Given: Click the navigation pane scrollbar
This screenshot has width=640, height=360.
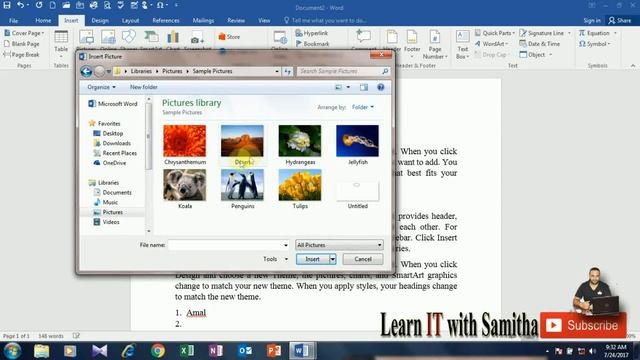Looking at the screenshot, I should click(149, 137).
